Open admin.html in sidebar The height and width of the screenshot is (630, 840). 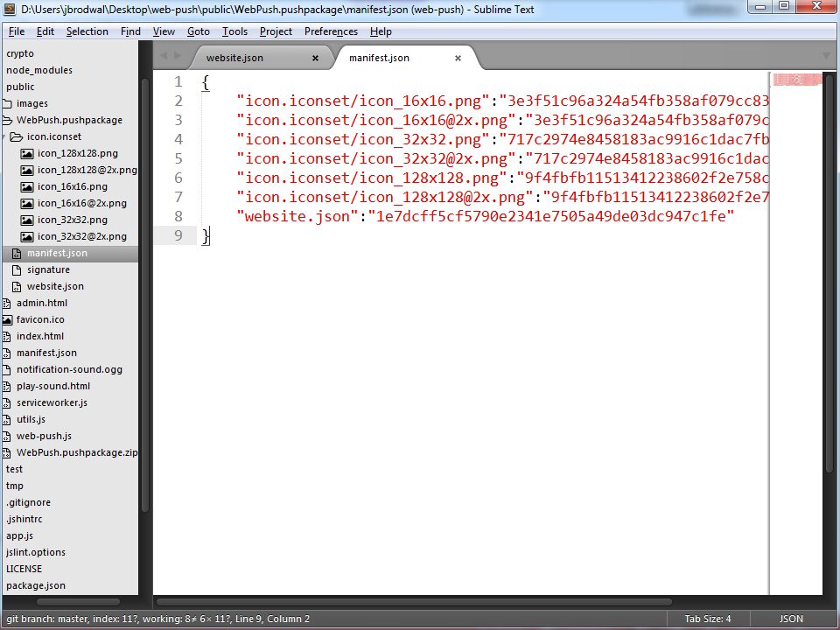[42, 303]
